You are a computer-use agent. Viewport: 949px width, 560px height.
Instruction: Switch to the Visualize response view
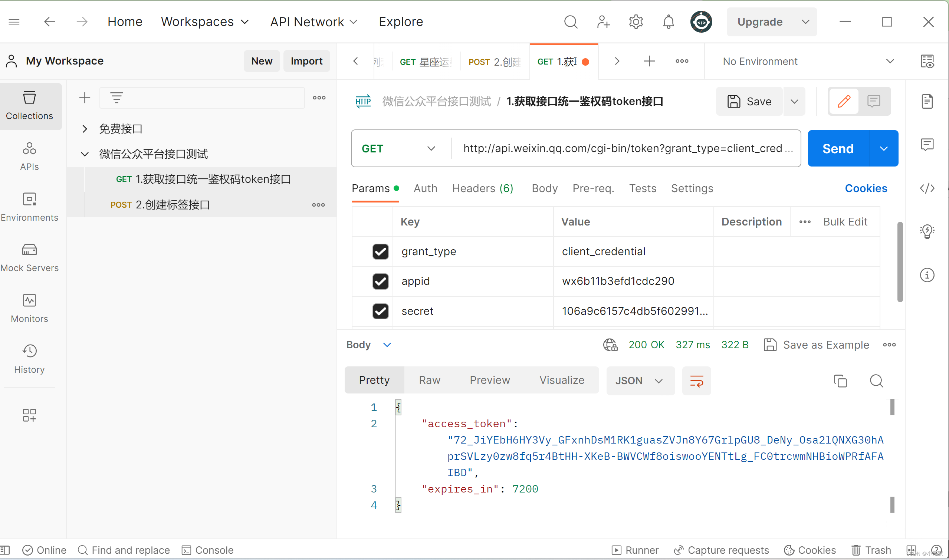[x=562, y=380]
